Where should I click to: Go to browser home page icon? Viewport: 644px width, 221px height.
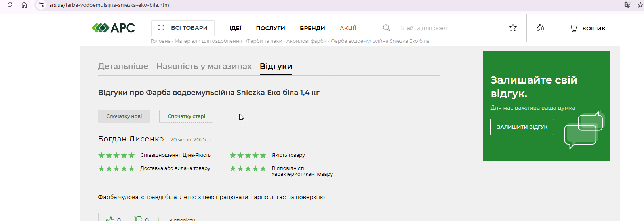(24, 5)
